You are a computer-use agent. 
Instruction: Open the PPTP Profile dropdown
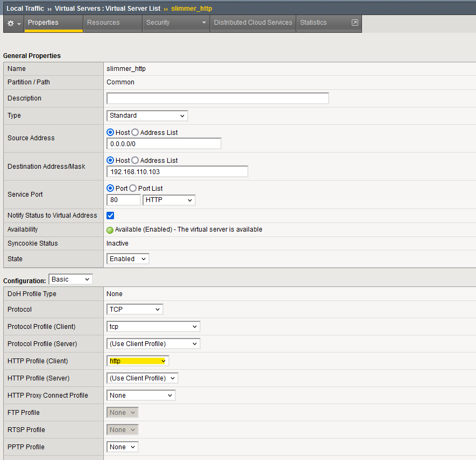(122, 447)
